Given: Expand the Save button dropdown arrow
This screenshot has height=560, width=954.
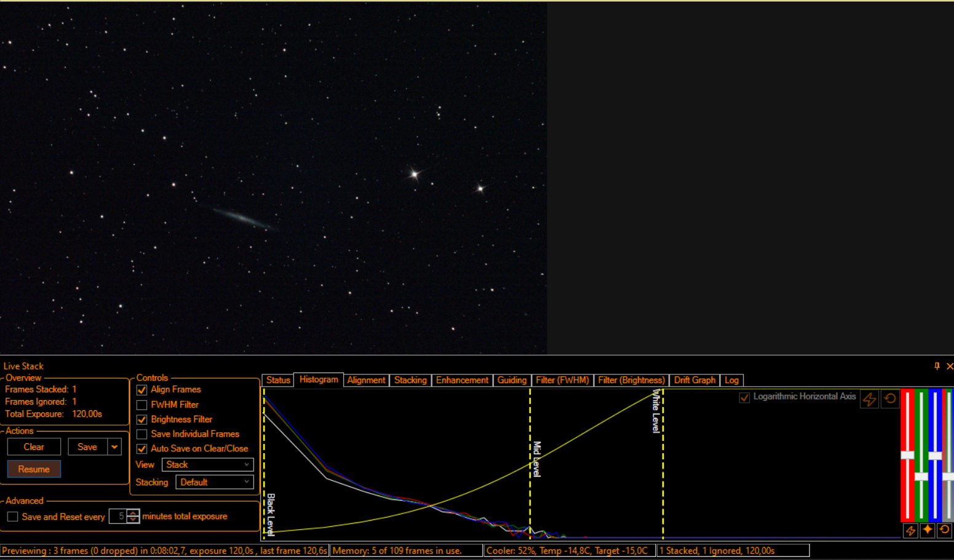Looking at the screenshot, I should pyautogui.click(x=114, y=447).
